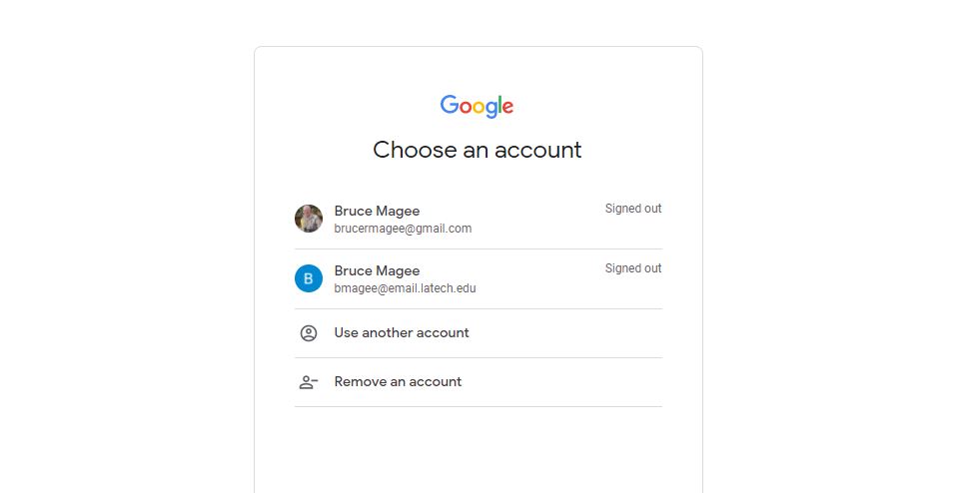This screenshot has height=493, width=980.
Task: Select the Bruce Magee name above the Gmail address
Action: (377, 212)
